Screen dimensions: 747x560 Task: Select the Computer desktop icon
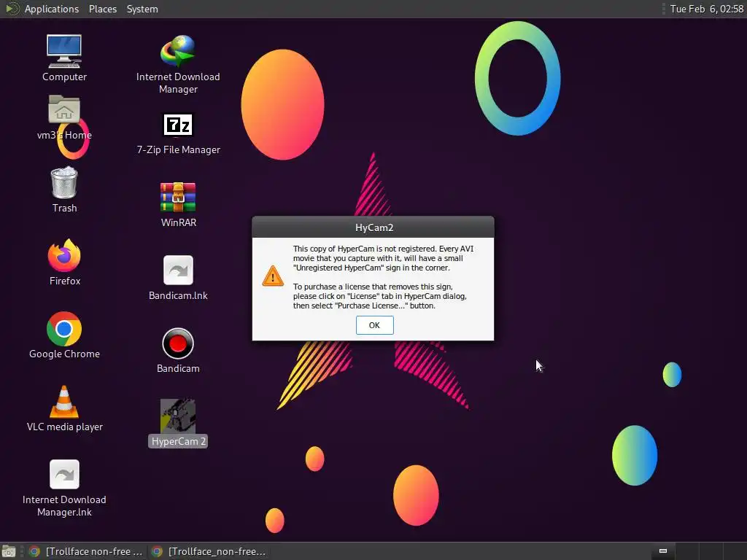(64, 52)
